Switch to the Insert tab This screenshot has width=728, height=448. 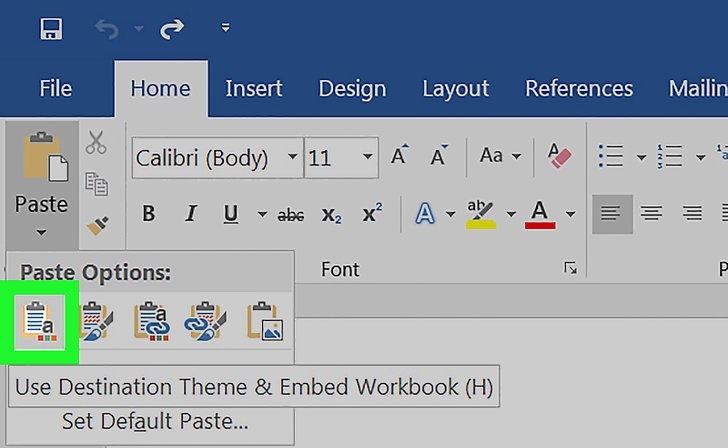pos(254,88)
